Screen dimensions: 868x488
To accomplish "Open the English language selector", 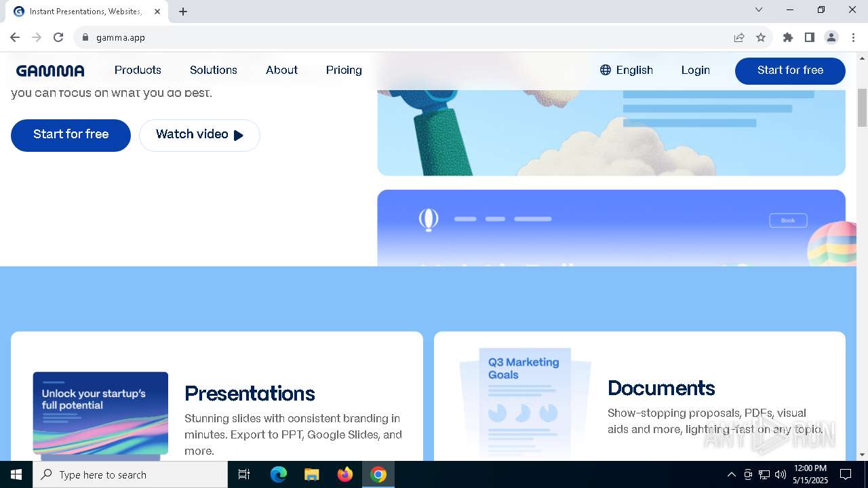I will click(x=627, y=70).
